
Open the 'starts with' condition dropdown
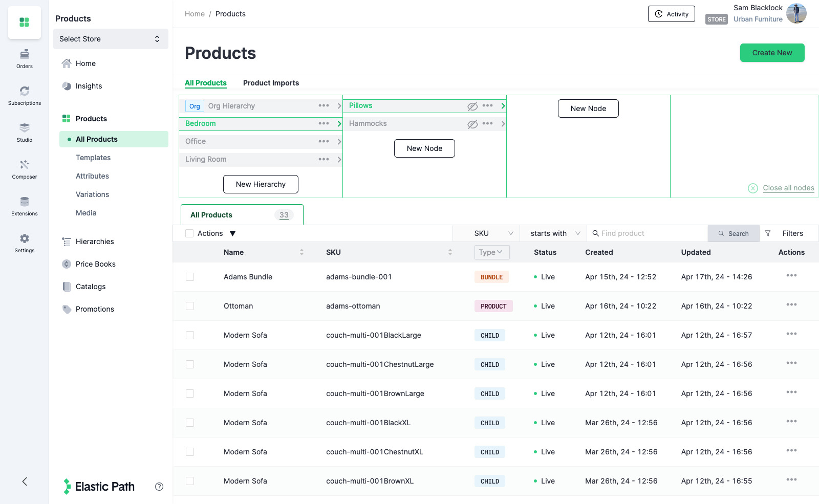pyautogui.click(x=553, y=233)
